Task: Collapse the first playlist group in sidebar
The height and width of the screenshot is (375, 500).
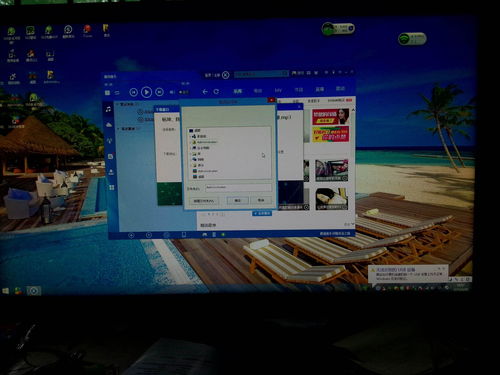Action: point(118,104)
